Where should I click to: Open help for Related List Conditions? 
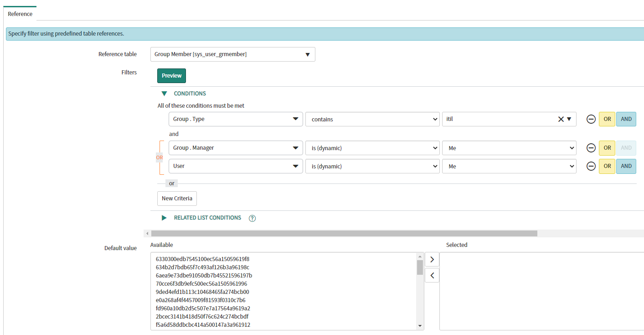tap(252, 218)
